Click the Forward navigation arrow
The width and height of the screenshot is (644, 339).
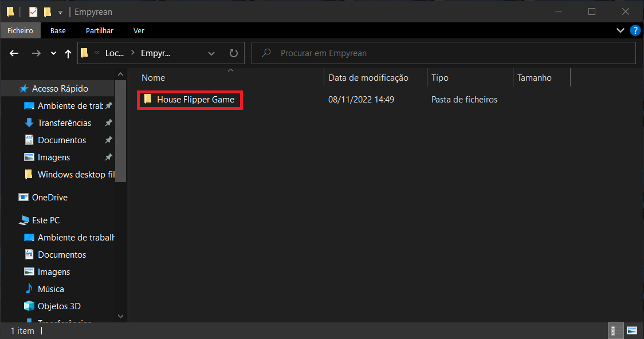pos(36,53)
